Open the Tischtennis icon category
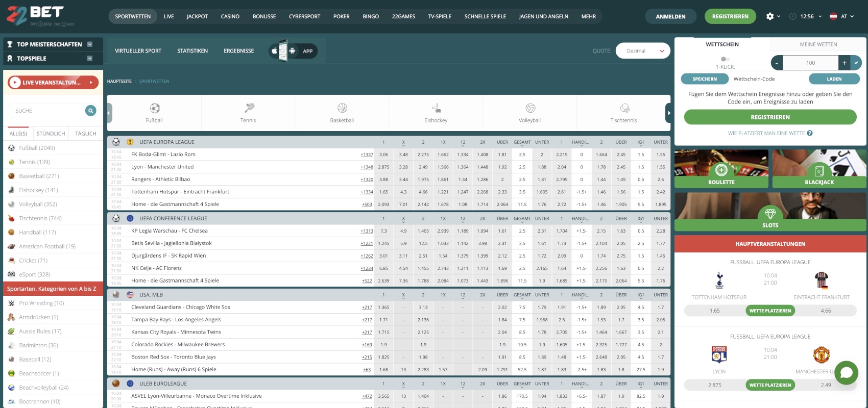Image resolution: width=868 pixels, height=408 pixels. pyautogui.click(x=624, y=108)
